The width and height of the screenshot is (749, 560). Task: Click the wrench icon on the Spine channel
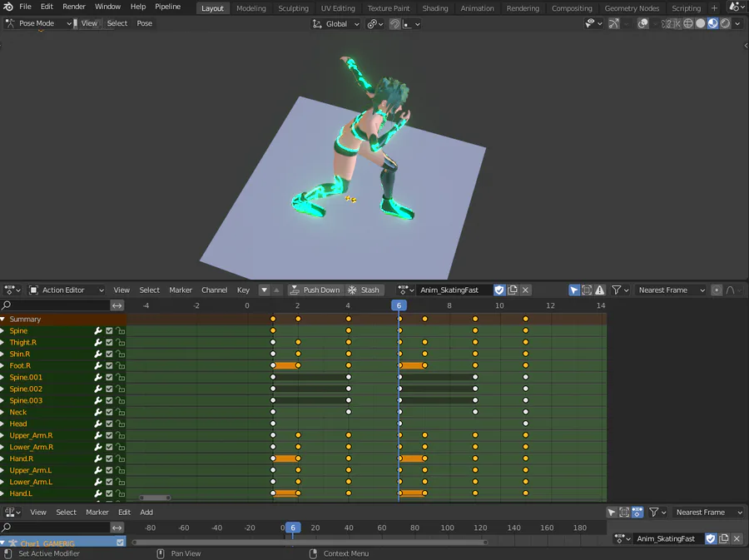pos(98,331)
